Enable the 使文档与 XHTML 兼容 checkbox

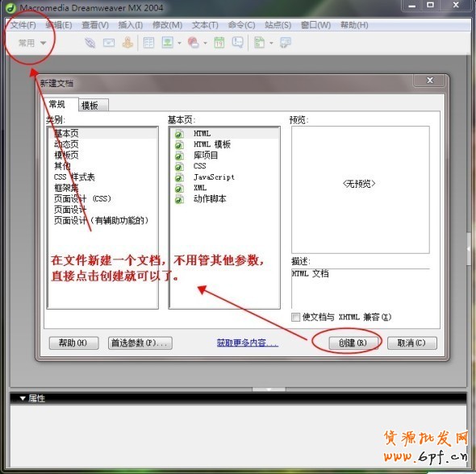coord(295,318)
